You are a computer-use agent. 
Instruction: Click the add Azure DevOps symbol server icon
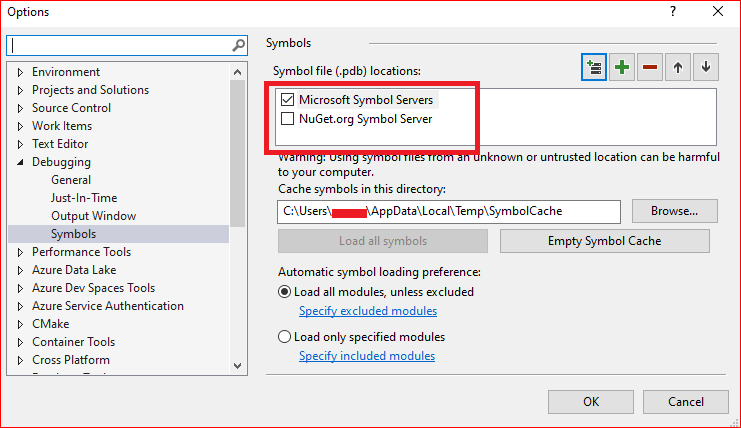click(x=594, y=67)
